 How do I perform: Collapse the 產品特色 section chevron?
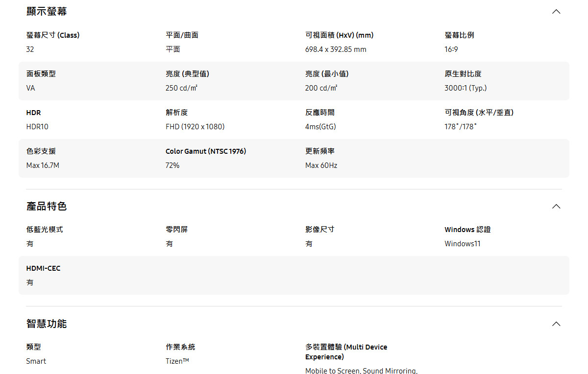[556, 206]
